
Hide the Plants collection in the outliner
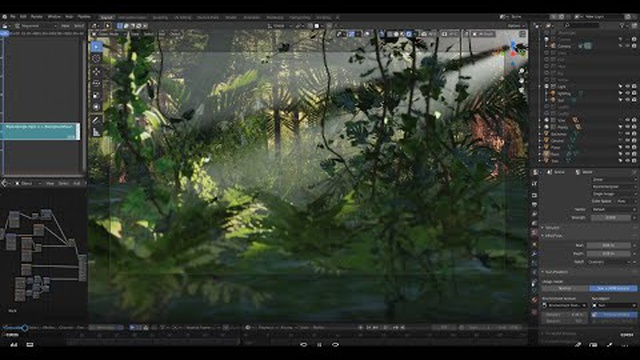(627, 127)
